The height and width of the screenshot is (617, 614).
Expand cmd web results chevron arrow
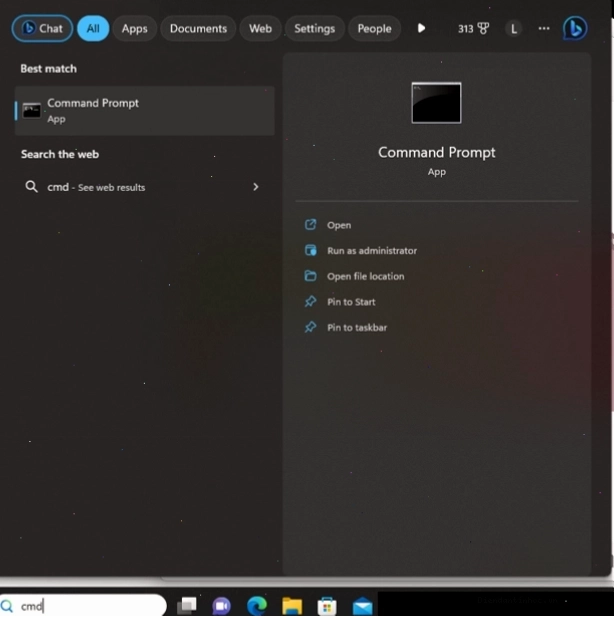tap(255, 187)
